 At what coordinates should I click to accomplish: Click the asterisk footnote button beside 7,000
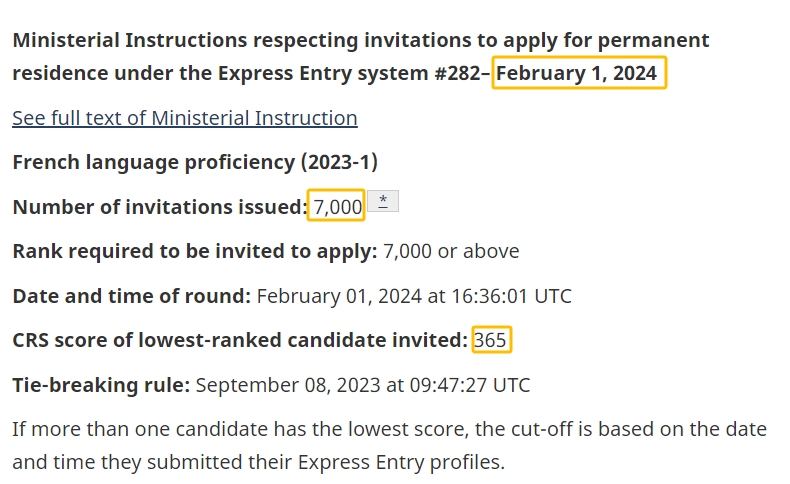coord(383,201)
